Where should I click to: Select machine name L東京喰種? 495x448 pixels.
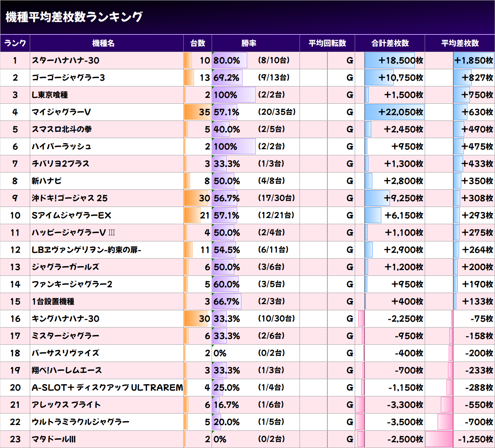coord(50,95)
